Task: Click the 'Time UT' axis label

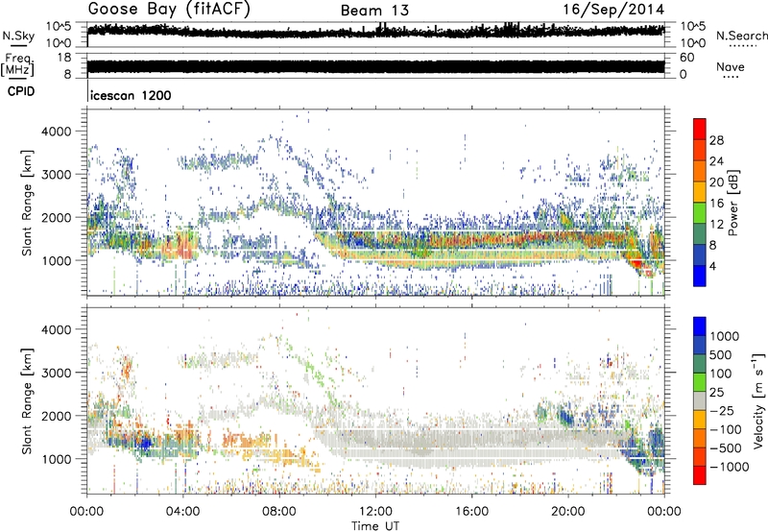Action: [x=375, y=525]
